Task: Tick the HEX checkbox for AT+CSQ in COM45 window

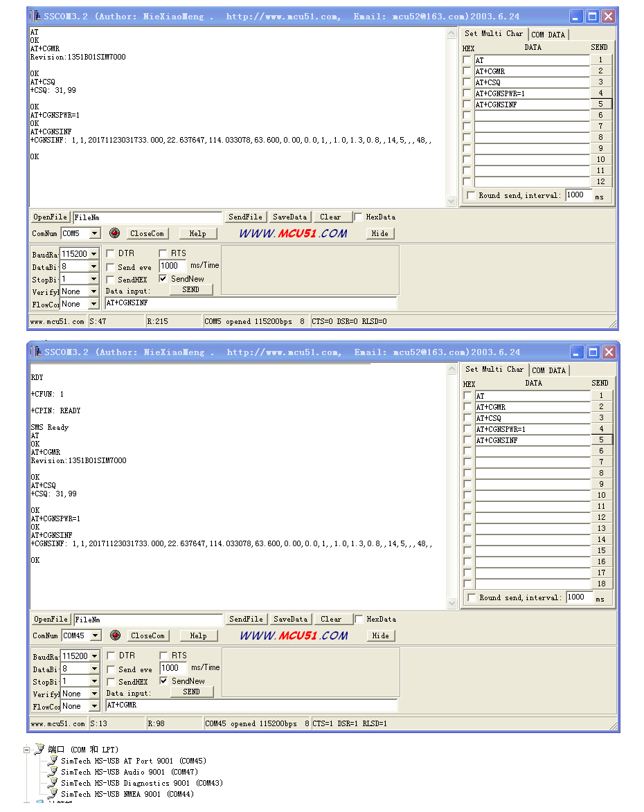Action: [x=467, y=418]
